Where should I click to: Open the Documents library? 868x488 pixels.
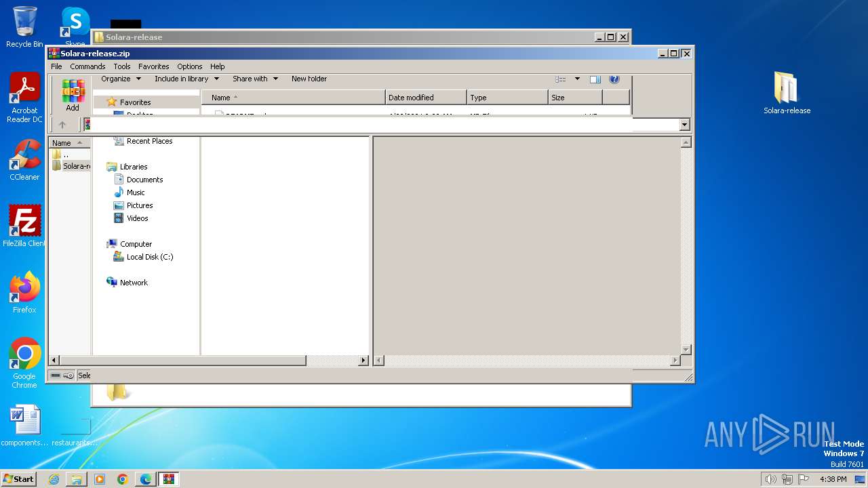pyautogui.click(x=138, y=180)
